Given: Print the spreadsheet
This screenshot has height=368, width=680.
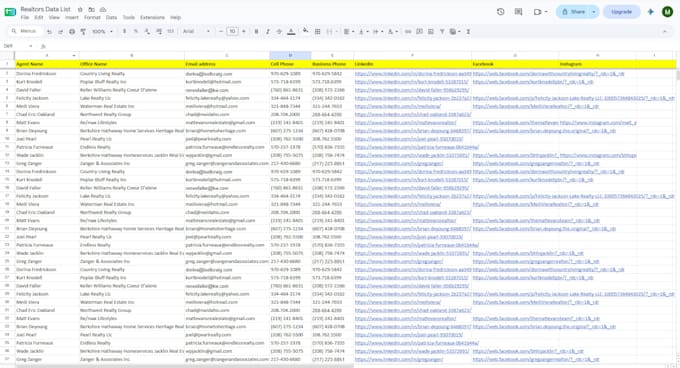Looking at the screenshot, I should pos(72,32).
